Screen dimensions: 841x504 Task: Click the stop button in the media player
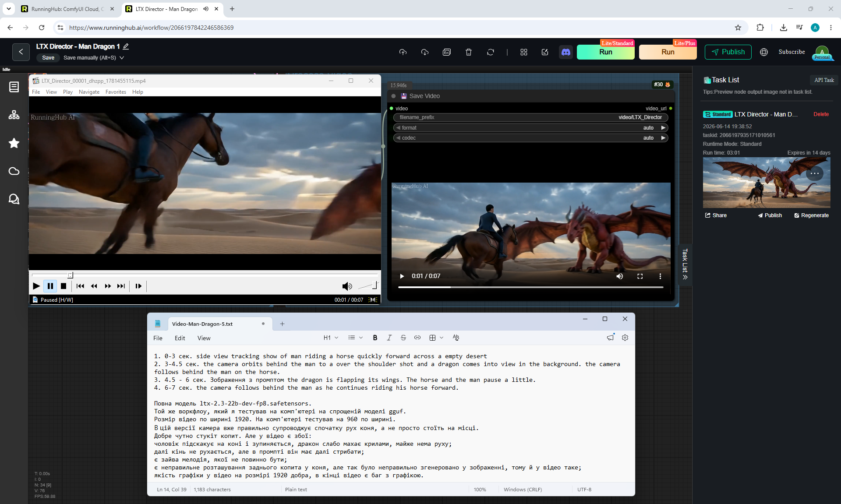64,286
